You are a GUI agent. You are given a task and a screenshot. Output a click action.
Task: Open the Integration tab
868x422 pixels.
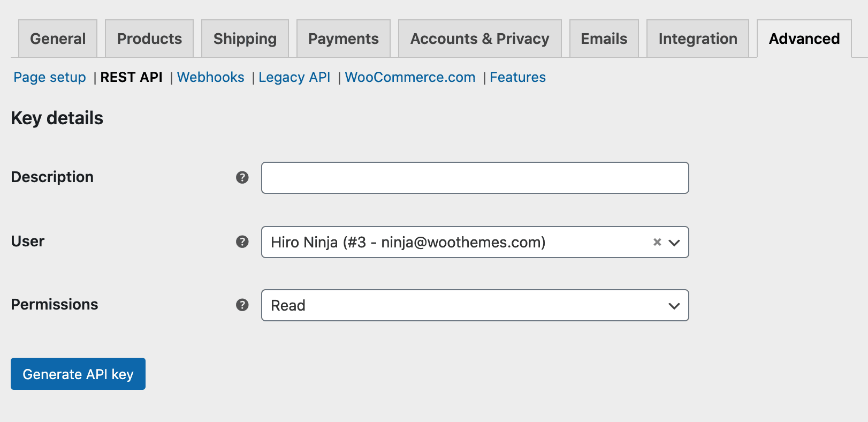click(x=698, y=39)
